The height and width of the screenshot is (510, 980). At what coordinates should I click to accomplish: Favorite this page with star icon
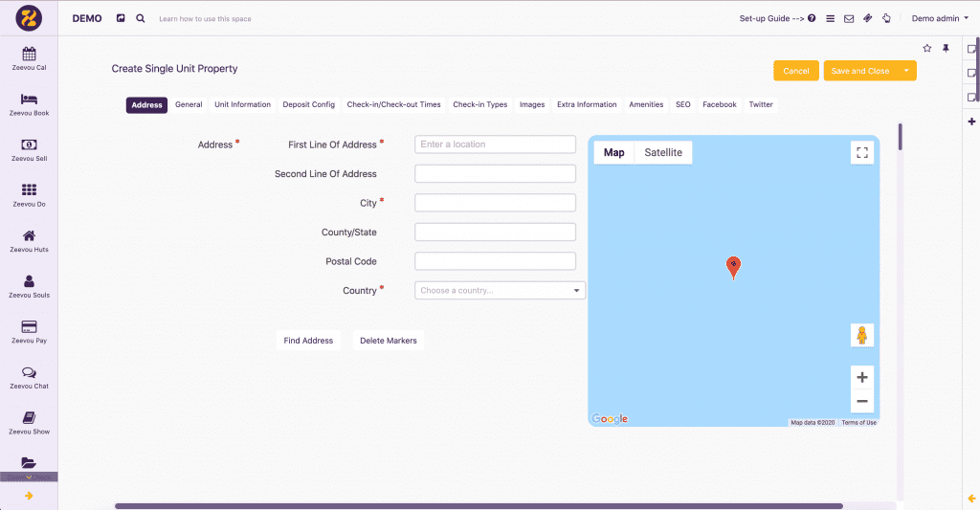point(926,48)
